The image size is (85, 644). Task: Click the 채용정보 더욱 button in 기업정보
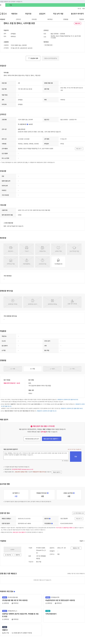[76, 548]
